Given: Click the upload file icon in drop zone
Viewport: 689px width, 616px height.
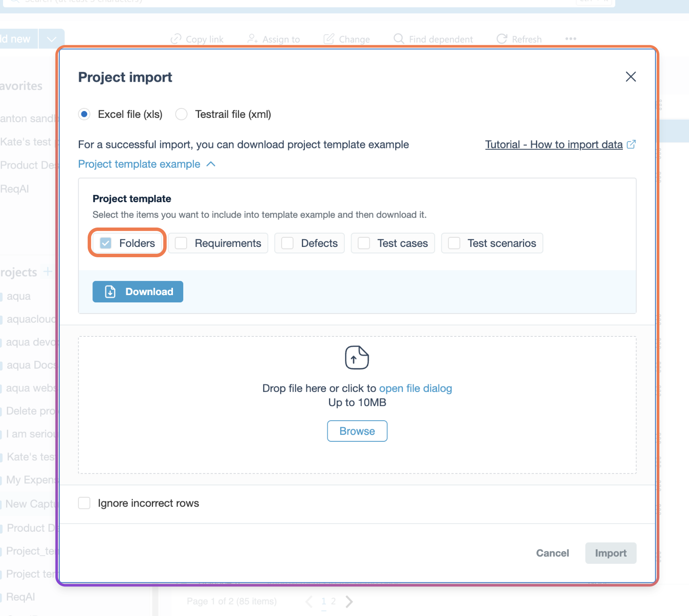Looking at the screenshot, I should tap(357, 357).
